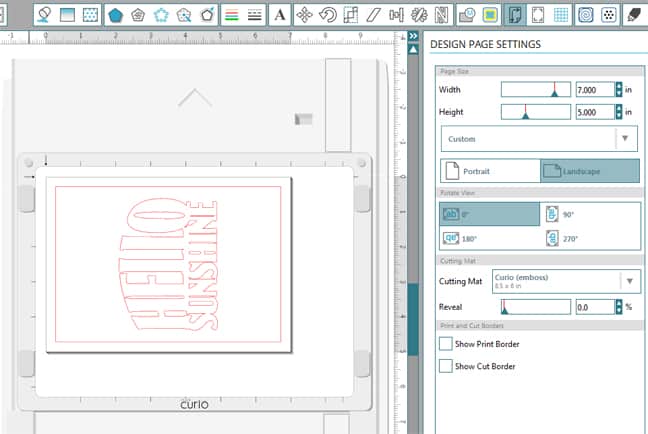
Task: Click the DESIGN PAGE SETTINGS title
Action: pyautogui.click(x=485, y=44)
